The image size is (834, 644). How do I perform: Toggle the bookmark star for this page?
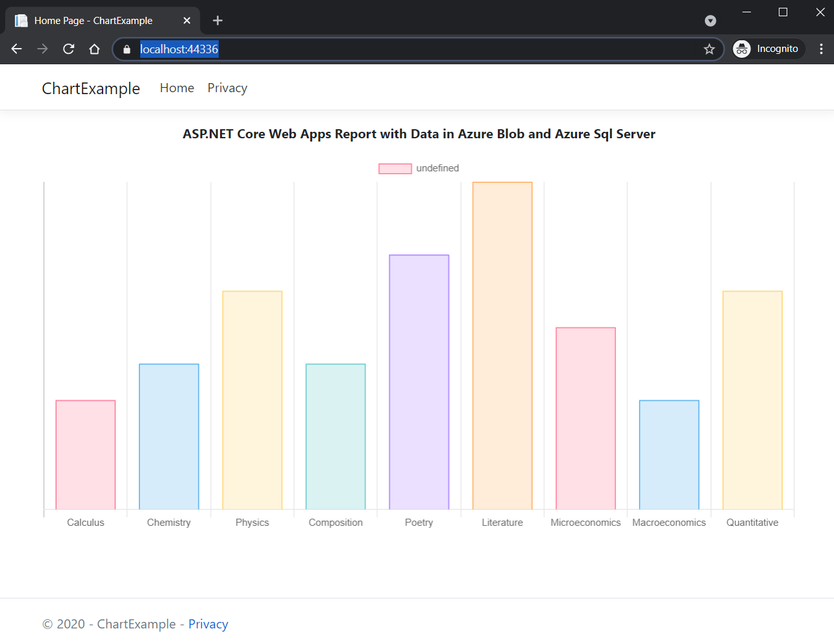(x=709, y=49)
